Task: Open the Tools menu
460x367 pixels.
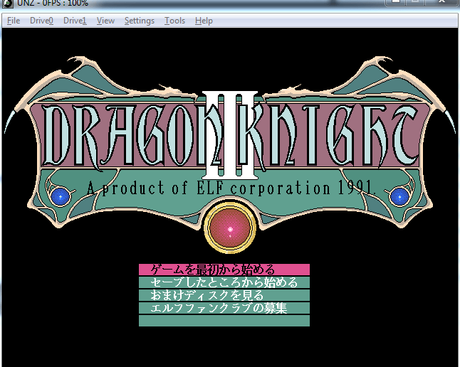Action: pyautogui.click(x=175, y=21)
